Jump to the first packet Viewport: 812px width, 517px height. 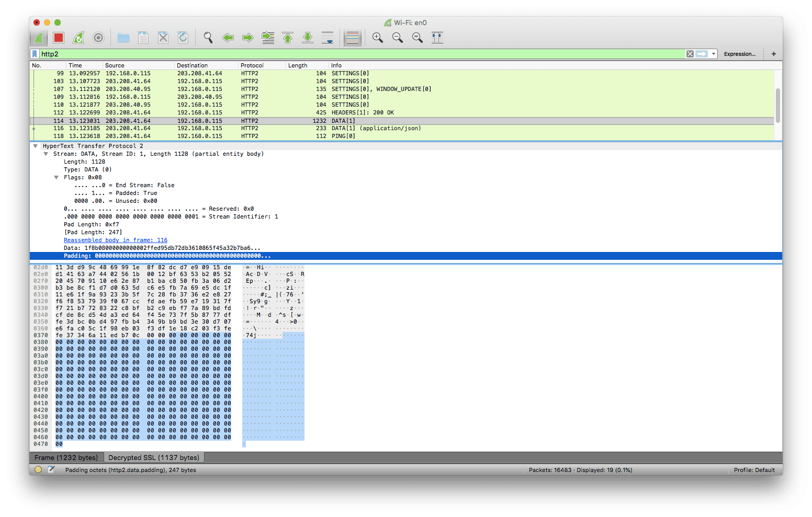[288, 38]
